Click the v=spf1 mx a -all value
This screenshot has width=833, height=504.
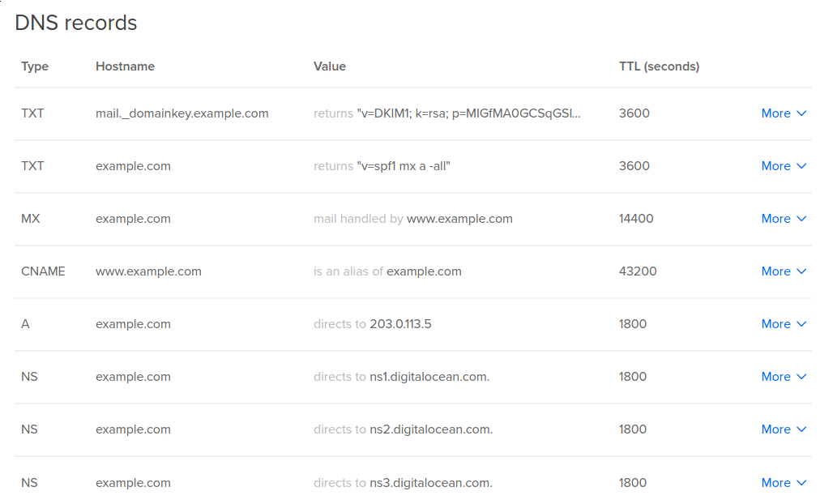[x=404, y=165]
